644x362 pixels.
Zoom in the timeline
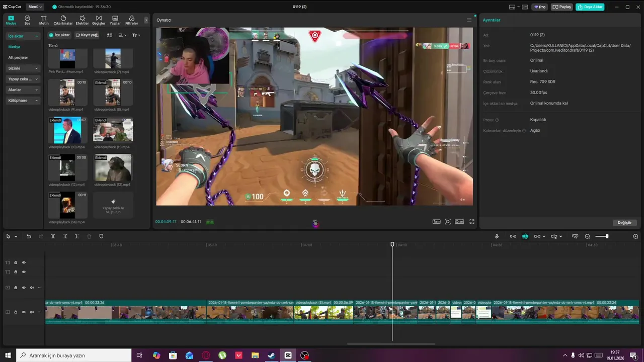(635, 236)
